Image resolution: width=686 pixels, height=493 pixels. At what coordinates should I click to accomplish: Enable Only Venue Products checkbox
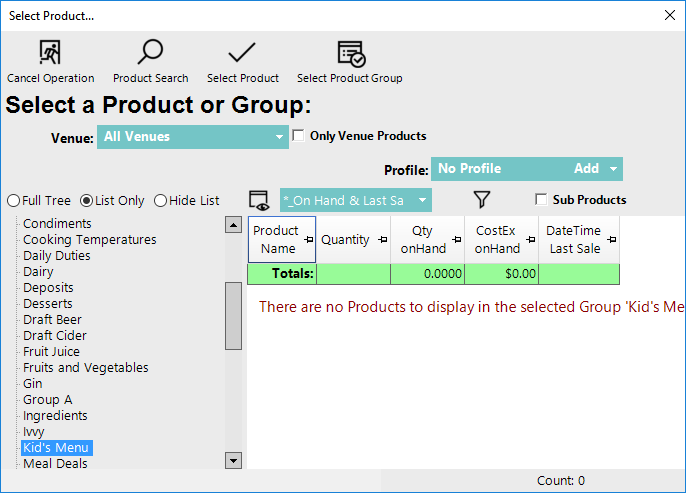click(x=299, y=136)
